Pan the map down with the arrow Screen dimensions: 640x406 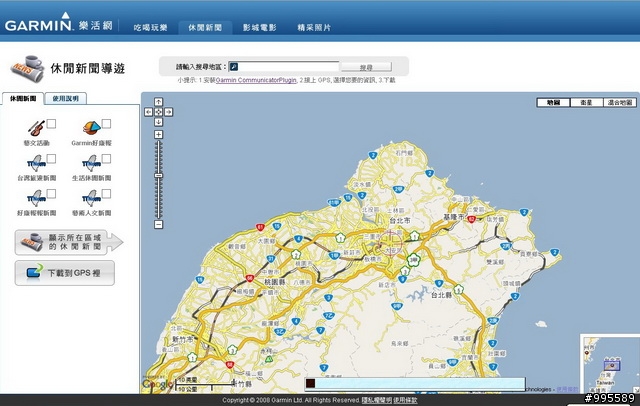(158, 122)
